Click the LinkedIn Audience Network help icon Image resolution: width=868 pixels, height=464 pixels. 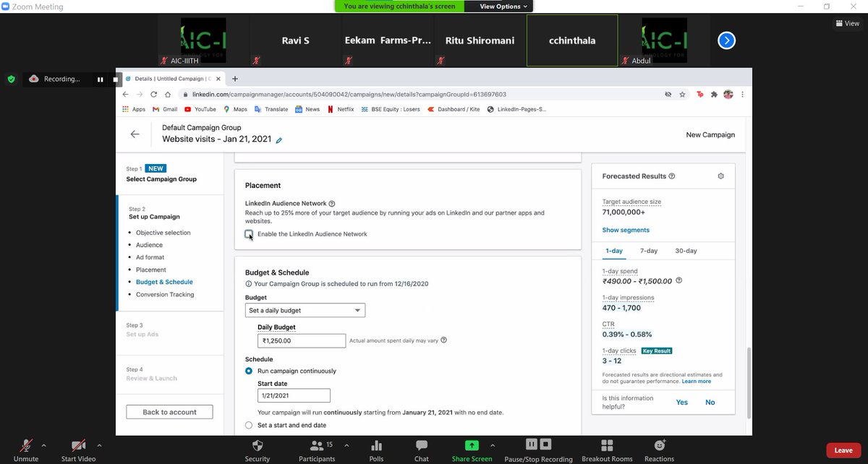(x=332, y=204)
